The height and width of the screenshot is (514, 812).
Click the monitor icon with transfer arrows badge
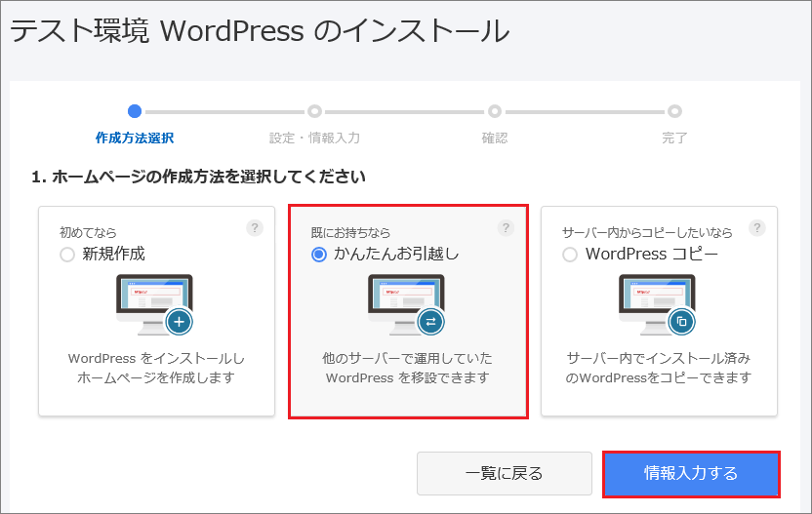pos(407,305)
